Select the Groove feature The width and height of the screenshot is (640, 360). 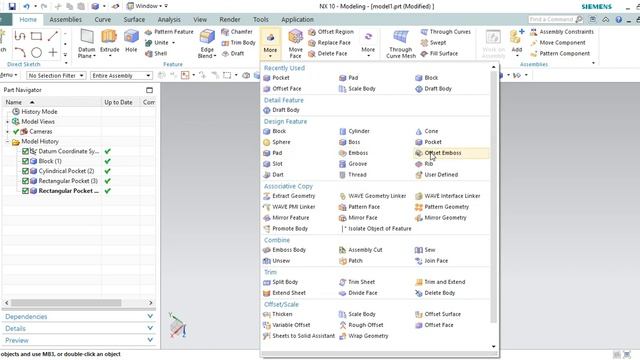tap(353, 164)
